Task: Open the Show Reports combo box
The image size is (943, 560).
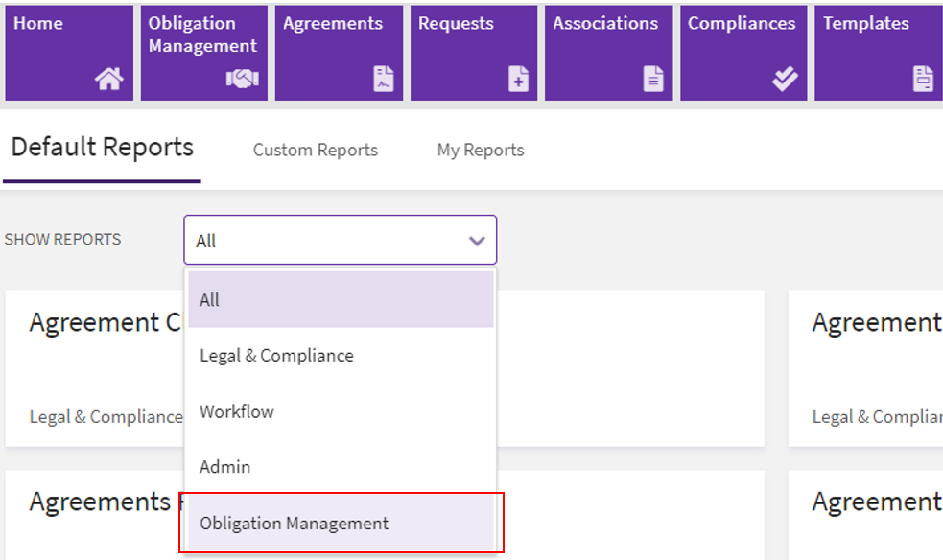Action: (326, 241)
